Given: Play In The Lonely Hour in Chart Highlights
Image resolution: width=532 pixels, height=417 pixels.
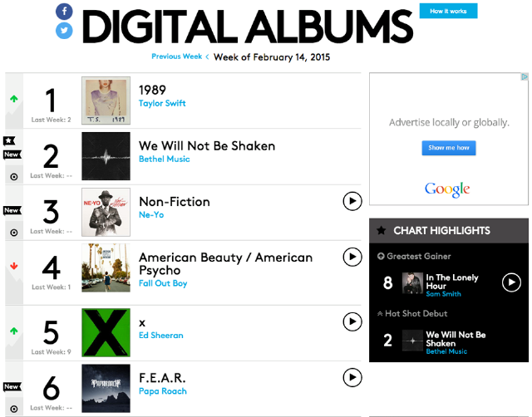Looking at the screenshot, I should tap(511, 282).
